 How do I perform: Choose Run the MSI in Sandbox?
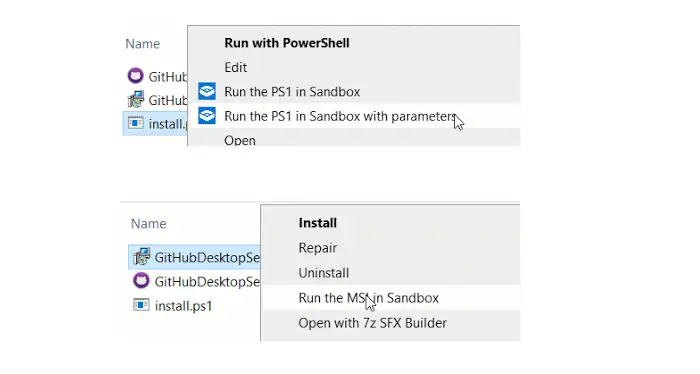(368, 298)
